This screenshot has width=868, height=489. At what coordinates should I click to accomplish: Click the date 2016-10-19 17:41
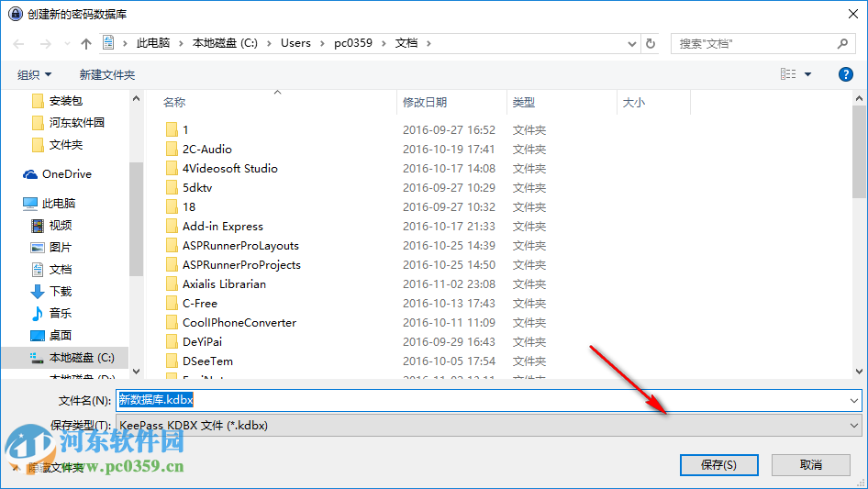click(449, 149)
